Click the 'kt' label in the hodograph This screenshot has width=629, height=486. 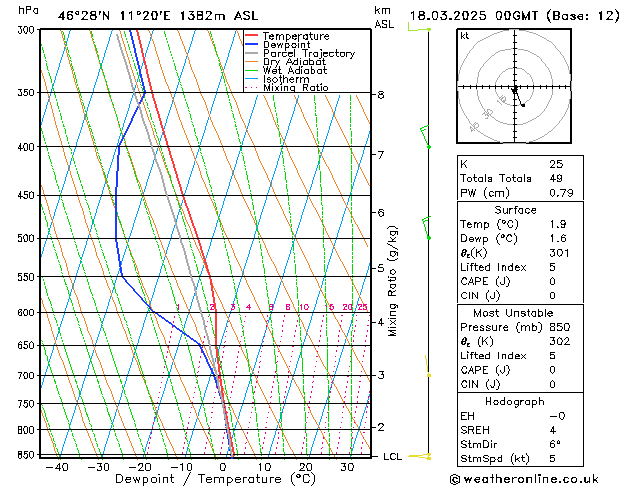pos(465,36)
